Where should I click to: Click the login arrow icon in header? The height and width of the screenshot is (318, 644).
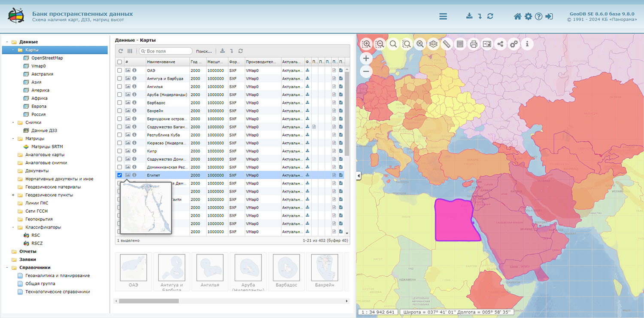pos(549,16)
